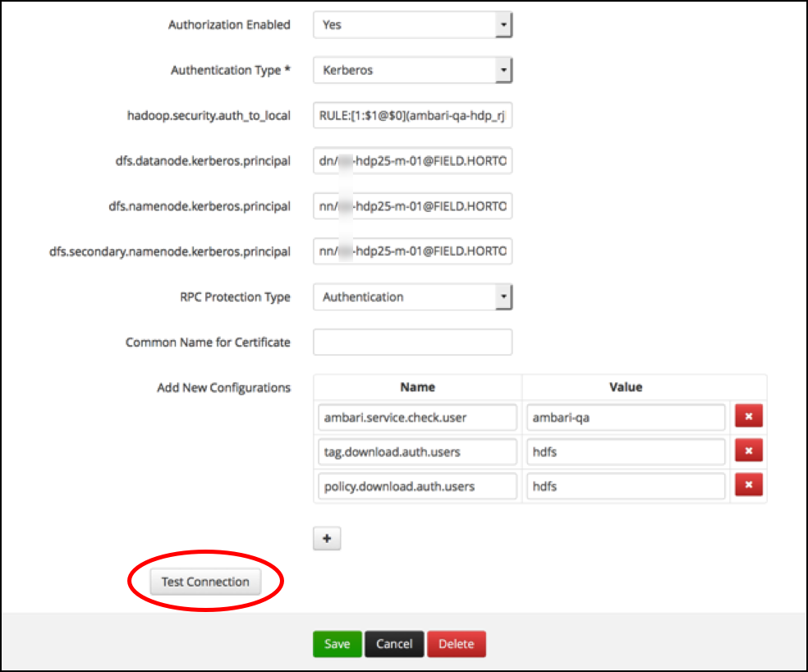
Task: Click the Common Name for Certificate field
Action: (x=412, y=342)
